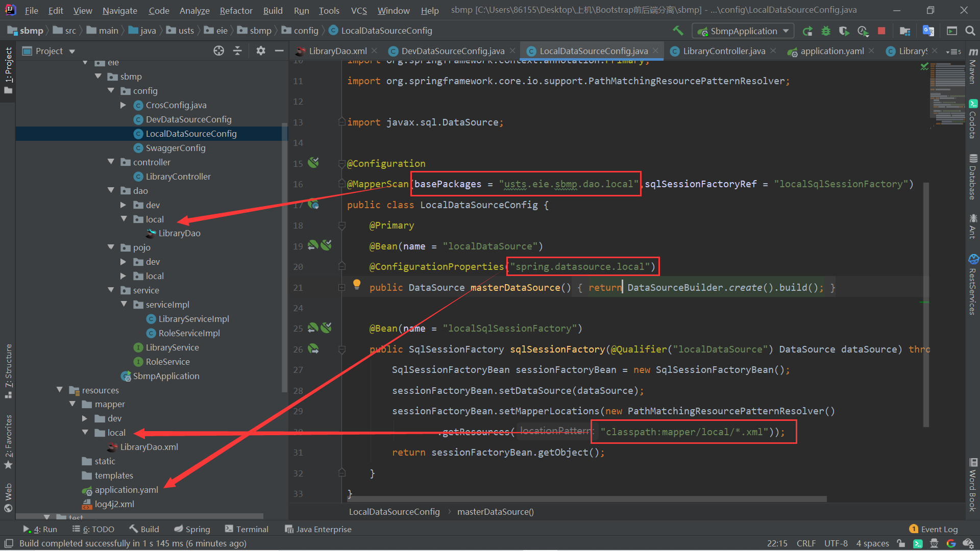Click the green gutter icon on line 19
Screen dimensions: 980x551
313,245
